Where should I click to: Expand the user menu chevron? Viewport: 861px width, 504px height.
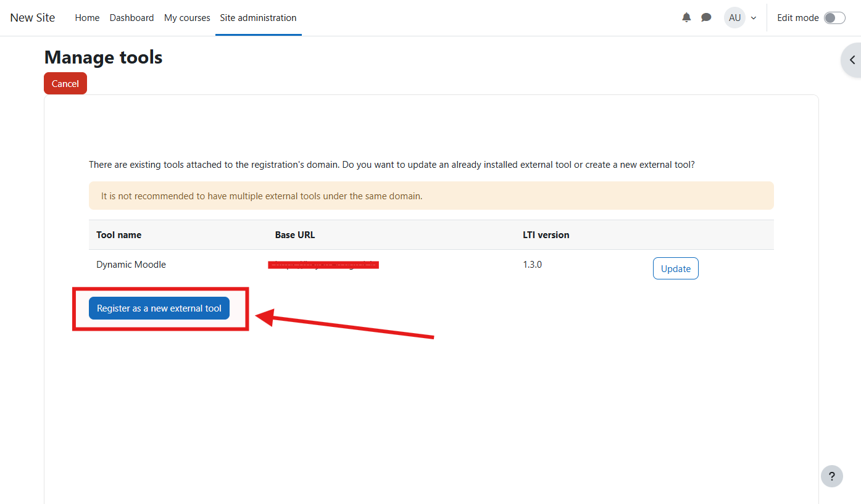click(x=754, y=18)
